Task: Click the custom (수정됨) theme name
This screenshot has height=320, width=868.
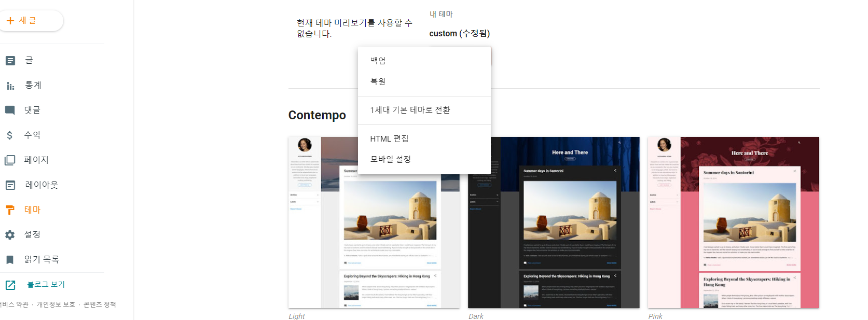Action: click(460, 33)
